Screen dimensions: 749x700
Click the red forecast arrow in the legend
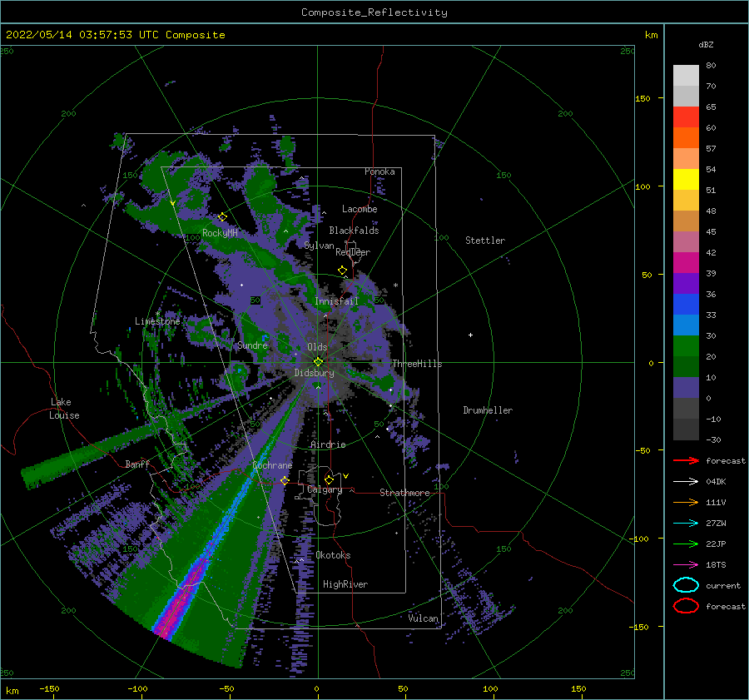coord(686,460)
